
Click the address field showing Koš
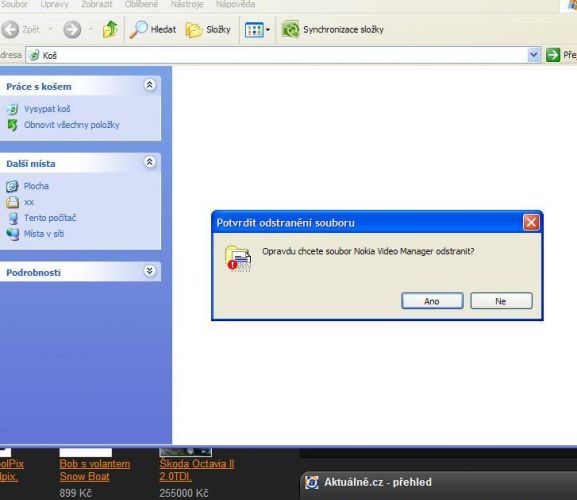[283, 56]
